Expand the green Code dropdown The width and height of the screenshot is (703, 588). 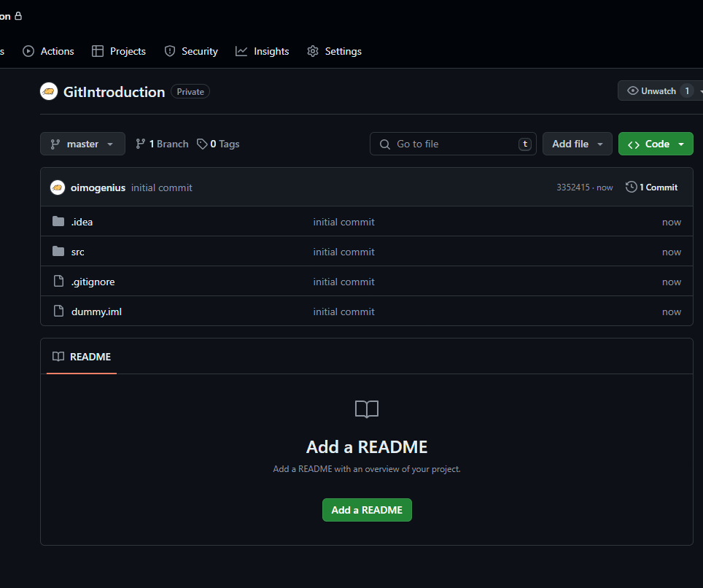(x=656, y=144)
